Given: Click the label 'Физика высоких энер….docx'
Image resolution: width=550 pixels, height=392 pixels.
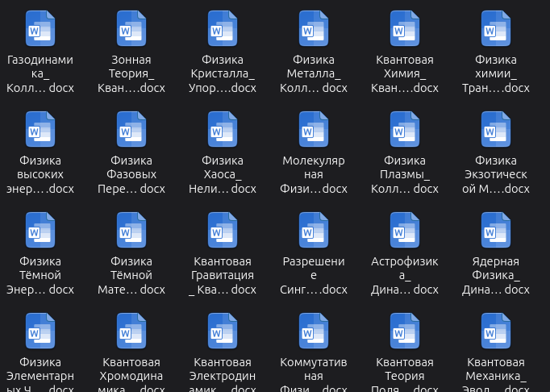Looking at the screenshot, I should (40, 174).
